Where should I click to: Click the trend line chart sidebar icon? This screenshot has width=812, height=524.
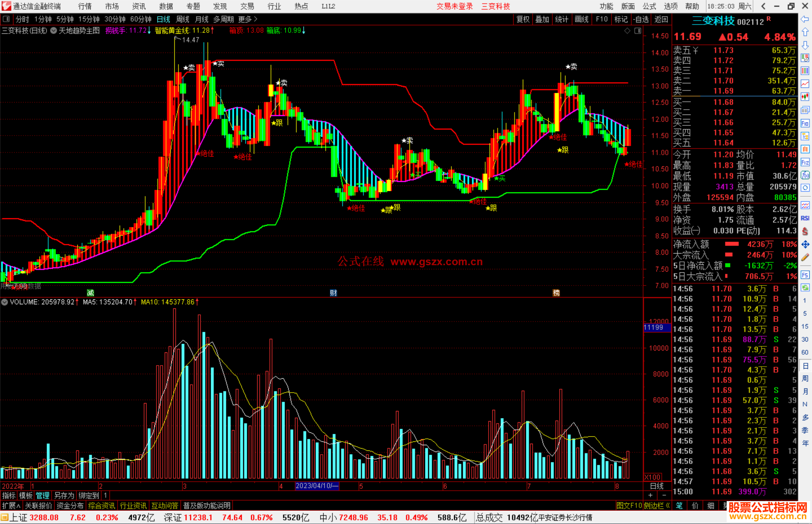(805, 84)
